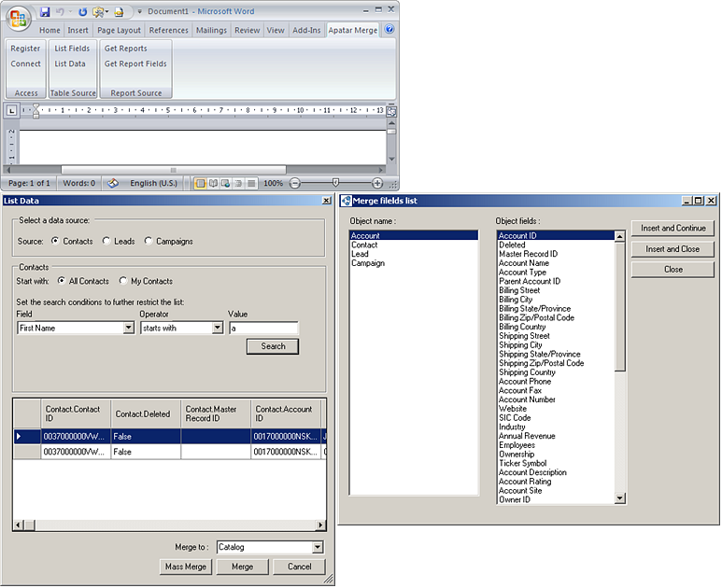Select the tab stop selector at ruler corner
The height and width of the screenshot is (588, 722).
(x=11, y=110)
